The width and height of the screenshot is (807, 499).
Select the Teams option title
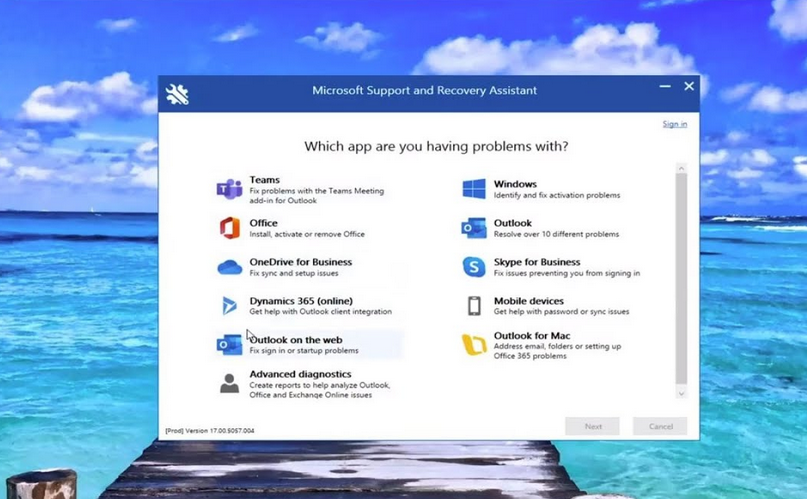click(x=265, y=180)
